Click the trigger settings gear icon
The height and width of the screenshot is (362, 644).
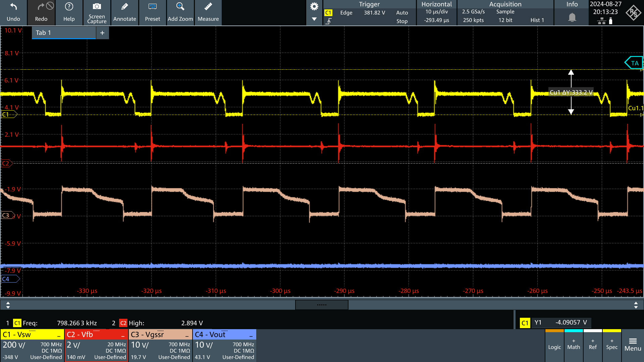(315, 7)
